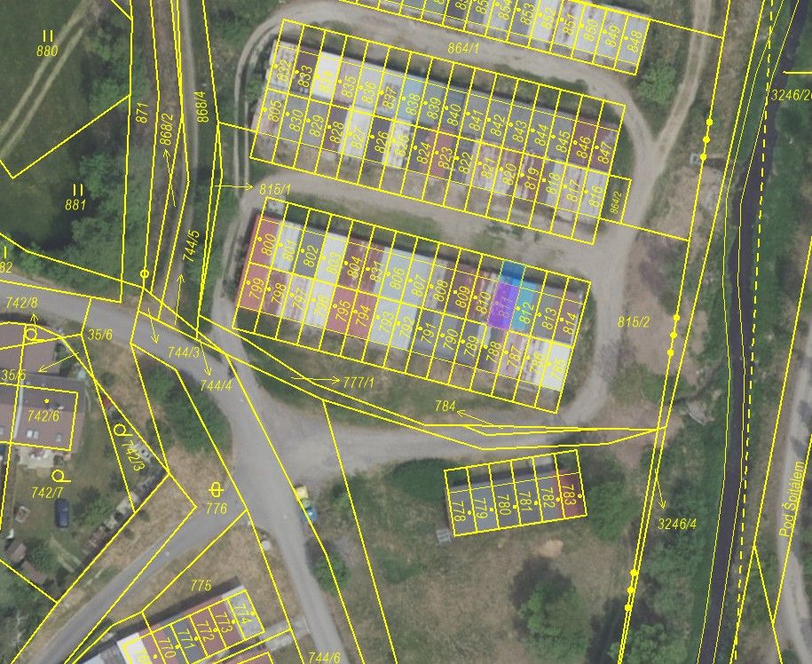812x664 pixels.
Task: Click garage parcel 778
Action: (x=459, y=510)
